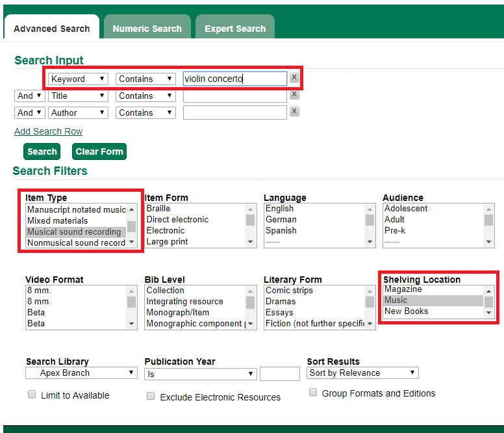Select Monograph/Item bib level
The height and width of the screenshot is (433, 504).
point(195,312)
